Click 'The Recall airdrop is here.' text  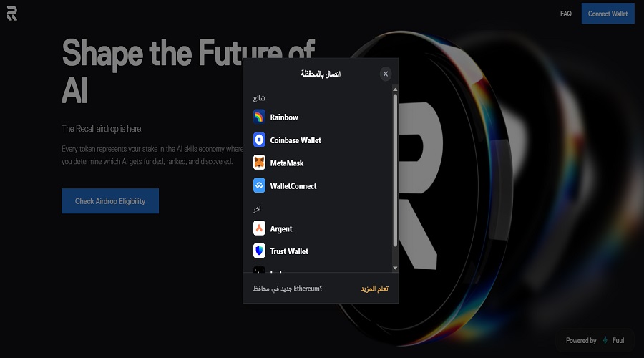click(x=102, y=129)
